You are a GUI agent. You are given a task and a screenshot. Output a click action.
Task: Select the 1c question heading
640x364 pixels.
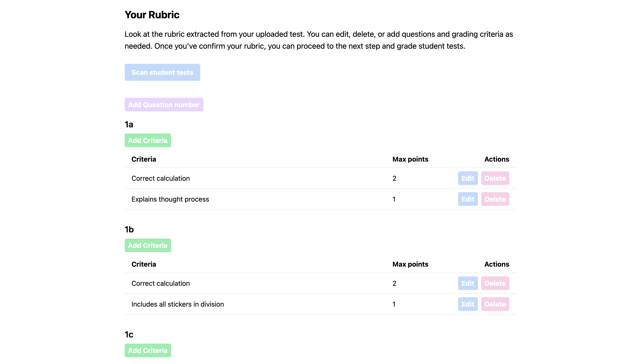coord(129,334)
